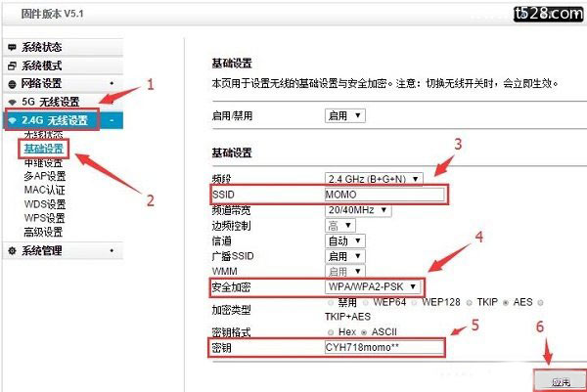
Task: Select the WEP128 radio button
Action: click(414, 303)
